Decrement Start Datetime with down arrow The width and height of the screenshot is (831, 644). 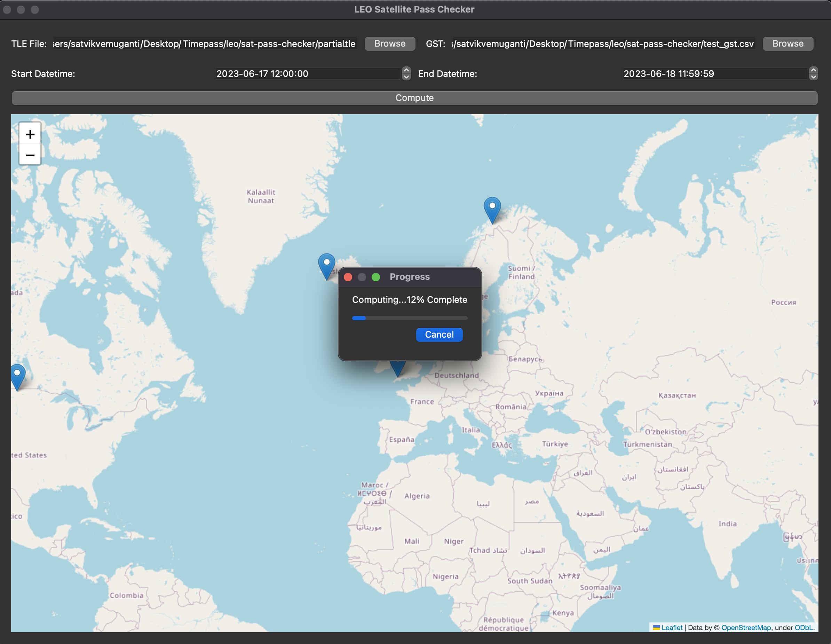pos(406,77)
